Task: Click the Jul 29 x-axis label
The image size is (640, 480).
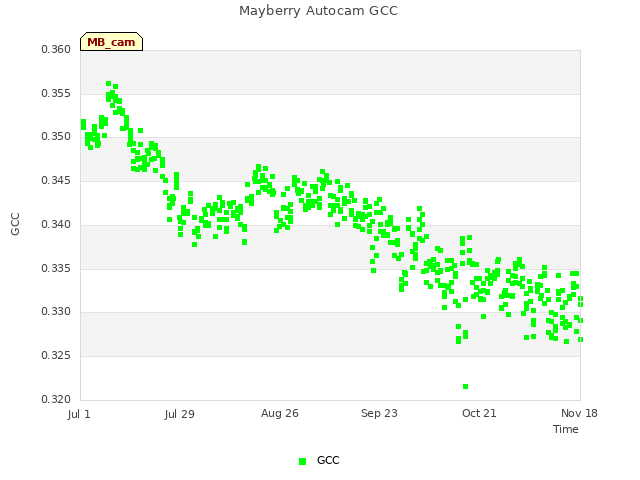Action: tap(180, 414)
